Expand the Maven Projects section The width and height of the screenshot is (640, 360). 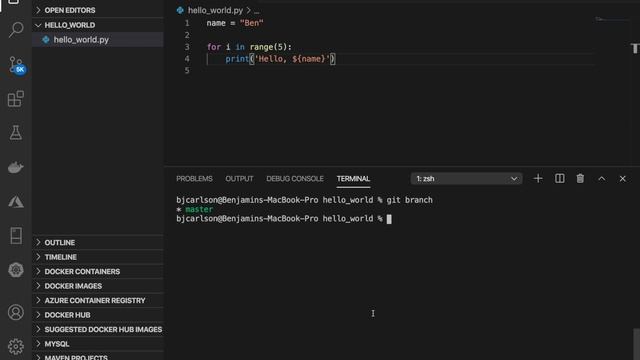[x=98, y=356]
